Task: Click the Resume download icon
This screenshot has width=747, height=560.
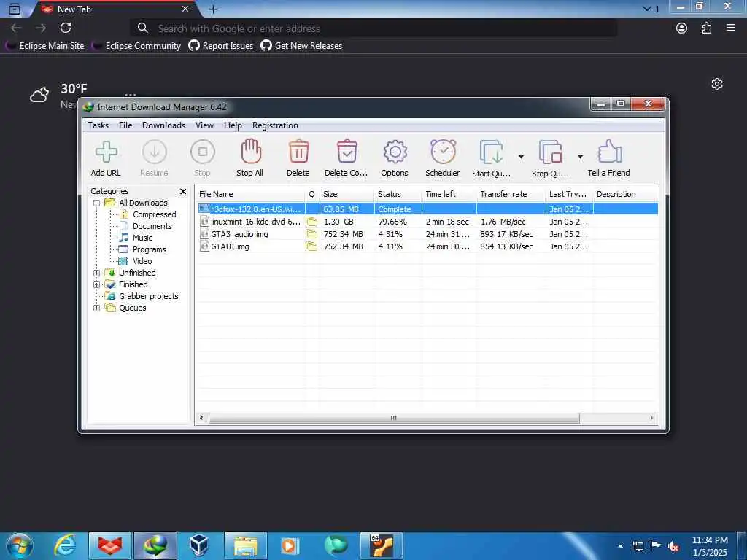Action: click(x=155, y=152)
